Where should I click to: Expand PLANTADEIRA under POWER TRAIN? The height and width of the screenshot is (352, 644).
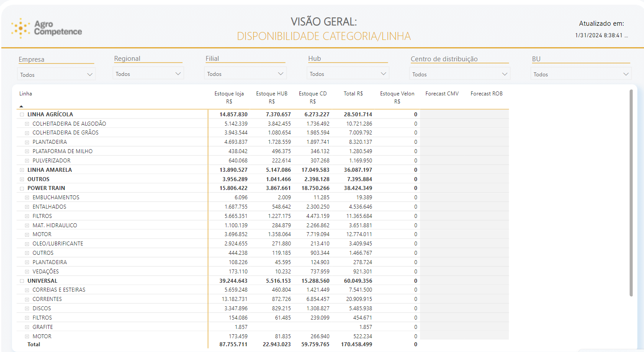pos(27,262)
